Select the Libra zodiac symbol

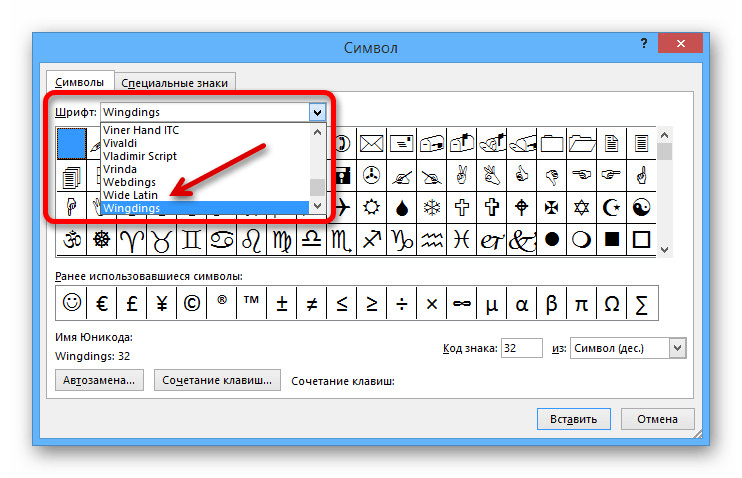(311, 240)
